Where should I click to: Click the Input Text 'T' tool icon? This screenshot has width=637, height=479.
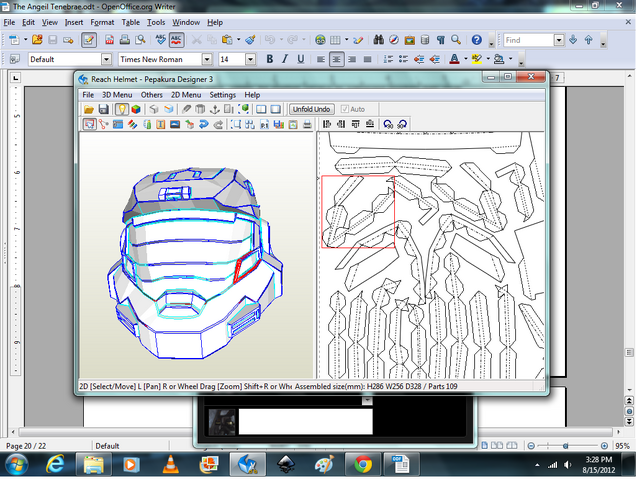161,124
